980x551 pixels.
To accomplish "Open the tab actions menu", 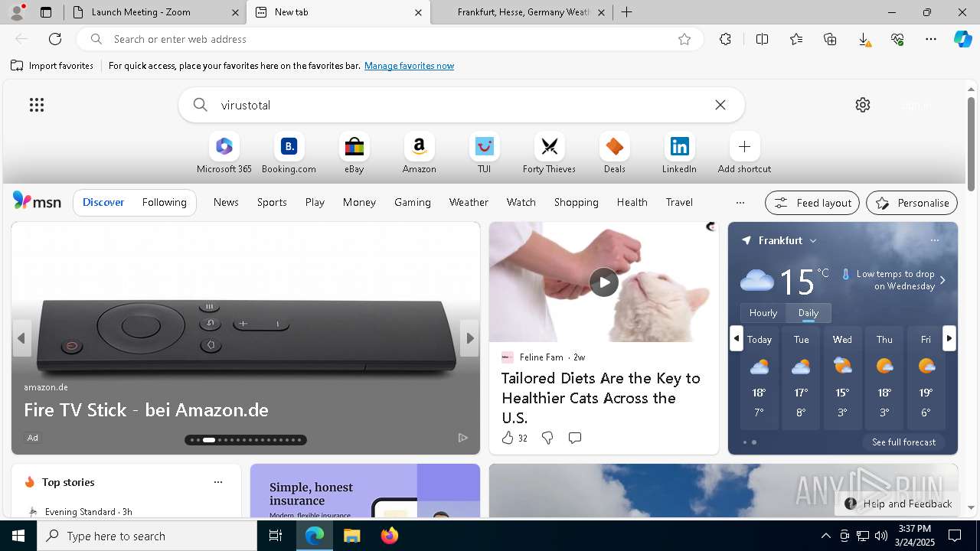I will [x=46, y=12].
